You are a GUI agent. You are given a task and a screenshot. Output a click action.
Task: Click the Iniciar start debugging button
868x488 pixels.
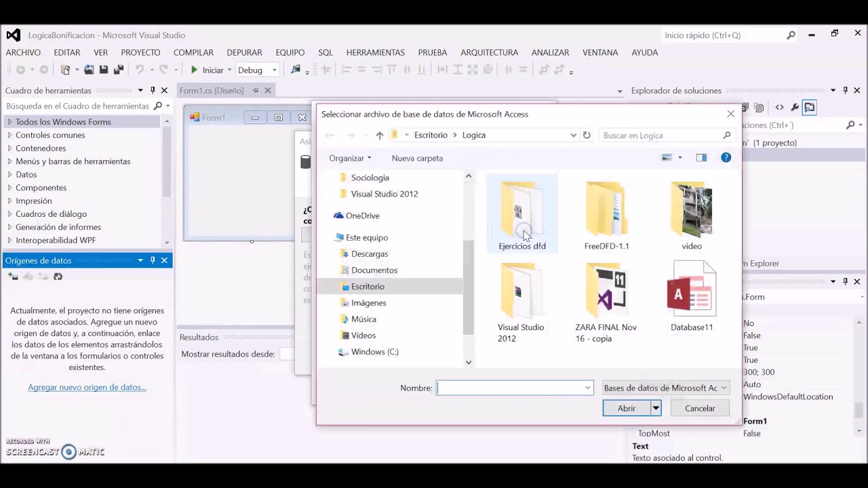pyautogui.click(x=207, y=70)
